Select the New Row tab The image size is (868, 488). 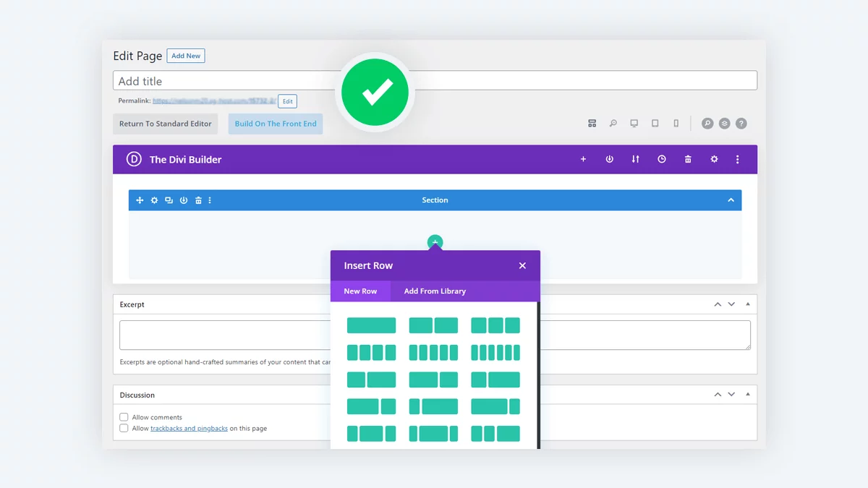click(360, 291)
